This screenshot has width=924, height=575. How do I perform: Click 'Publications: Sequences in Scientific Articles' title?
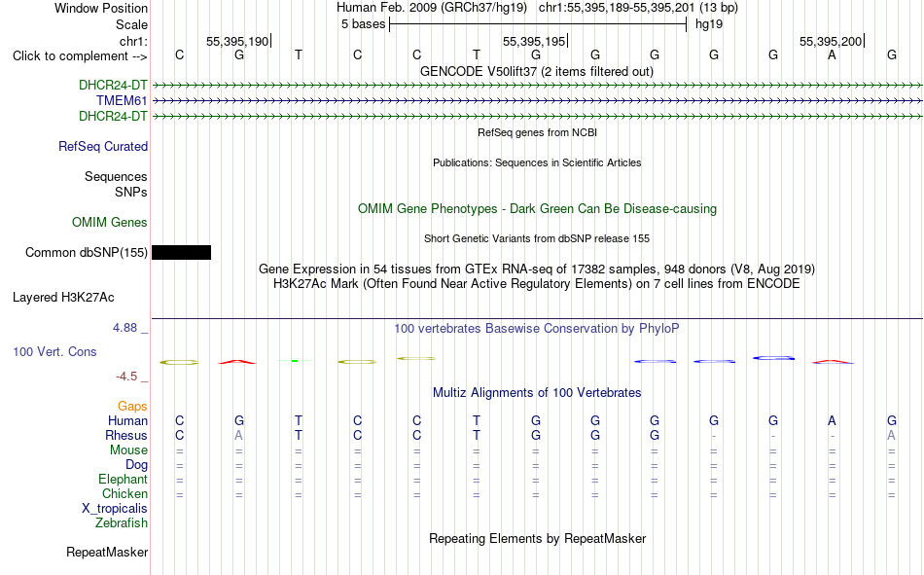pos(537,162)
